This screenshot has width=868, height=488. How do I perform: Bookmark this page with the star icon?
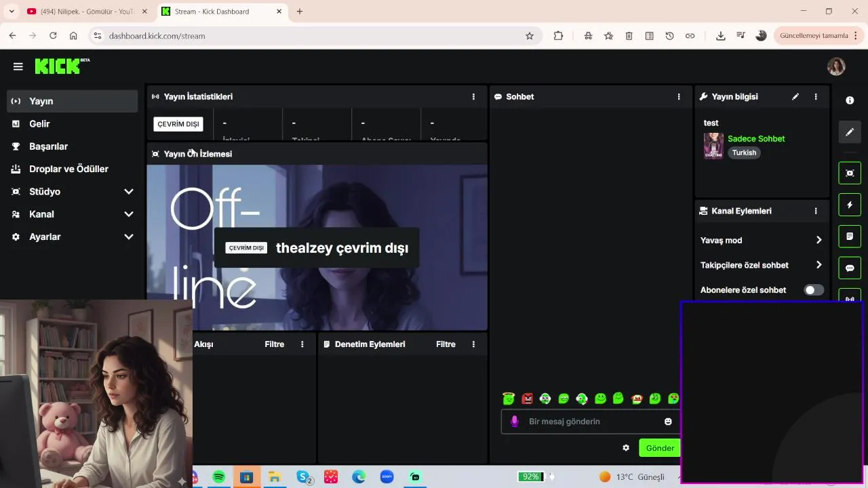530,36
